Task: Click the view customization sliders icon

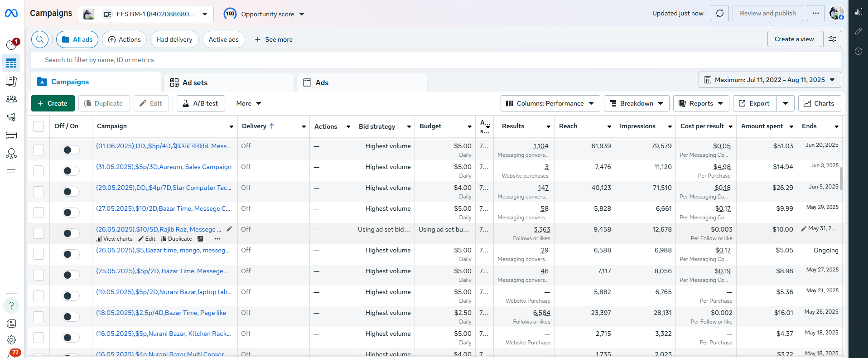Action: click(832, 39)
